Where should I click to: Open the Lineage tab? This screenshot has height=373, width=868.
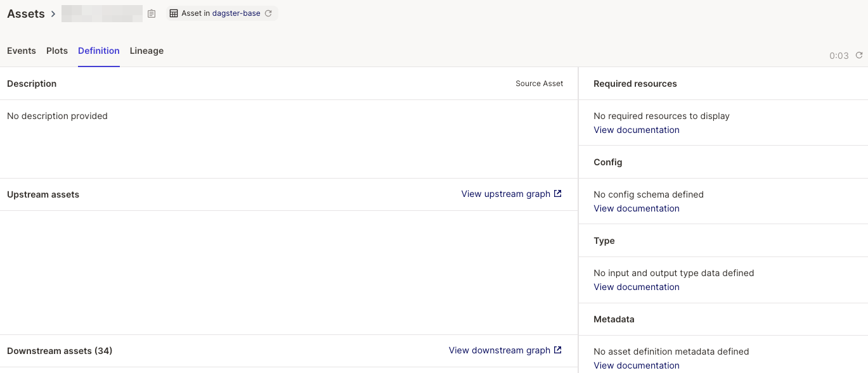[x=146, y=51]
